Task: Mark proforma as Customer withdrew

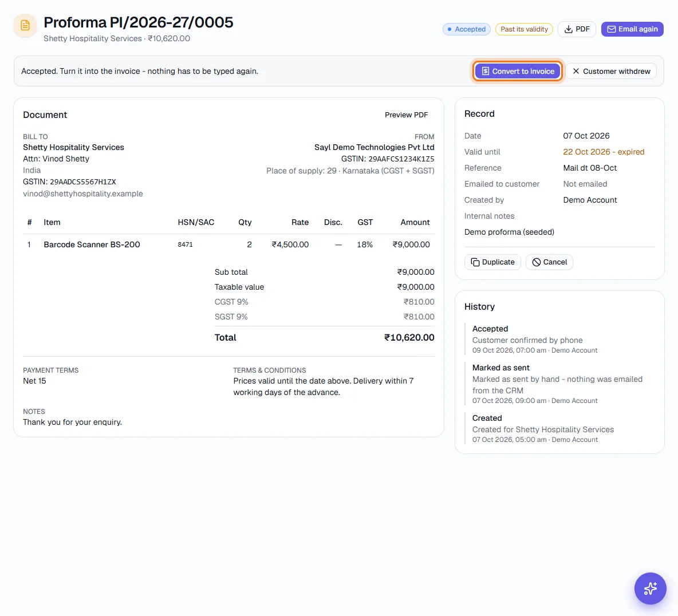Action: click(x=611, y=72)
